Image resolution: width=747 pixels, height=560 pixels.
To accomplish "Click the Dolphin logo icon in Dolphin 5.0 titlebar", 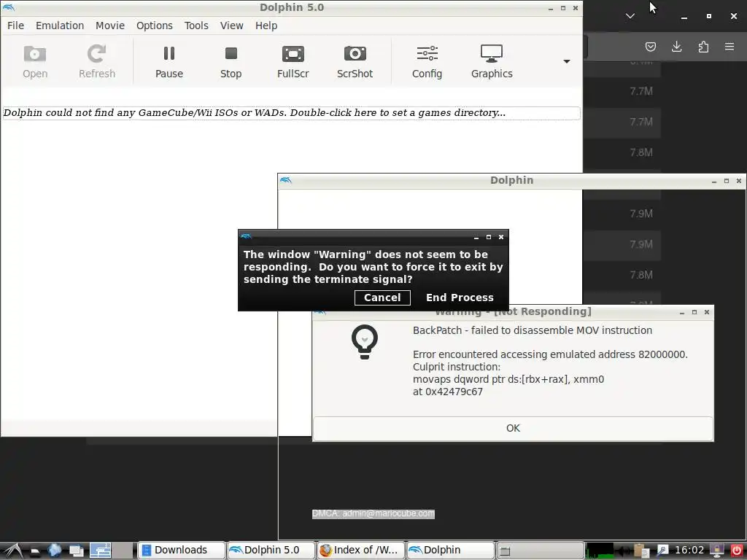I will 8,7.
